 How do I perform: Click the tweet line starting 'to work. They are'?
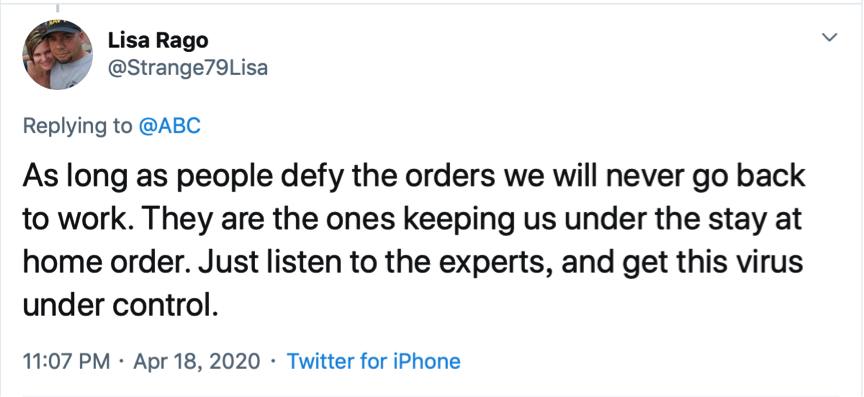click(x=412, y=219)
